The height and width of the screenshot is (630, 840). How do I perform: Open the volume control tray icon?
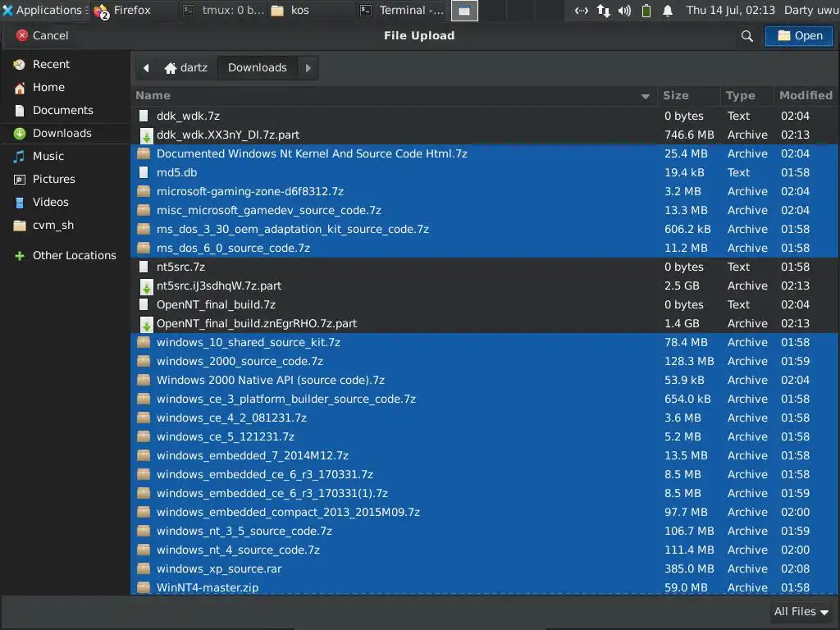(x=624, y=11)
